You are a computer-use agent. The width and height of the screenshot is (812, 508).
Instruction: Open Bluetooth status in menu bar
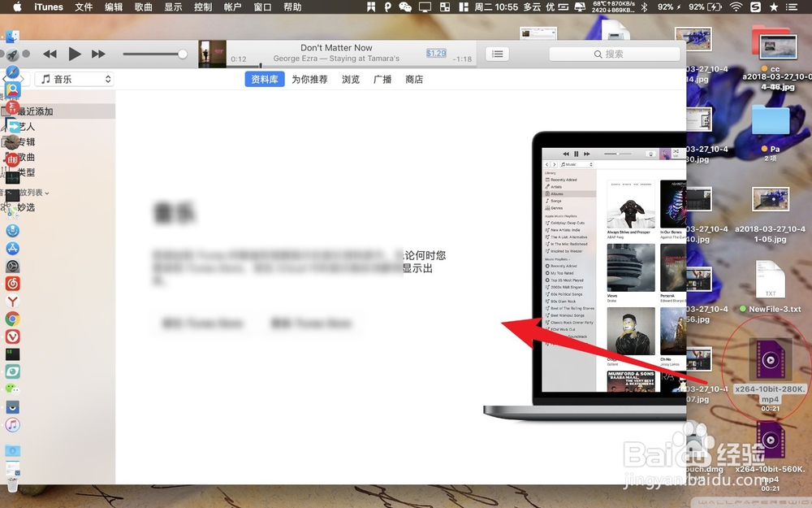click(x=644, y=7)
